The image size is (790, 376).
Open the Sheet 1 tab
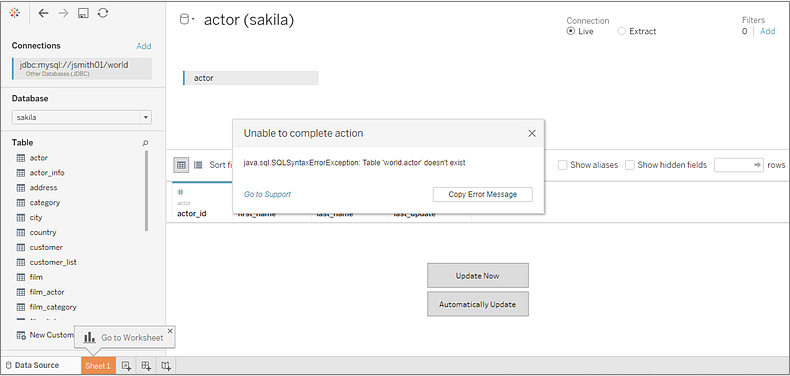(x=98, y=366)
